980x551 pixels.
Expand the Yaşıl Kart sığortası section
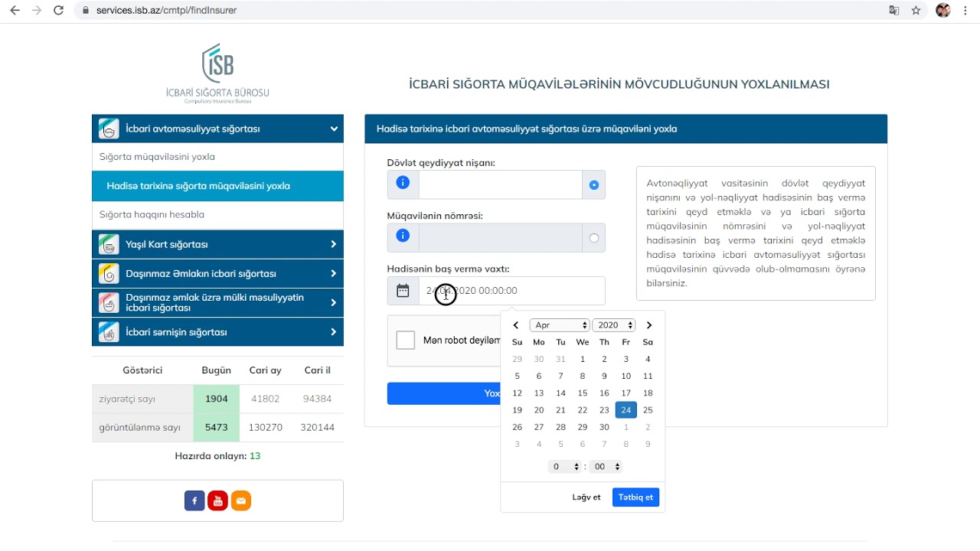click(334, 244)
